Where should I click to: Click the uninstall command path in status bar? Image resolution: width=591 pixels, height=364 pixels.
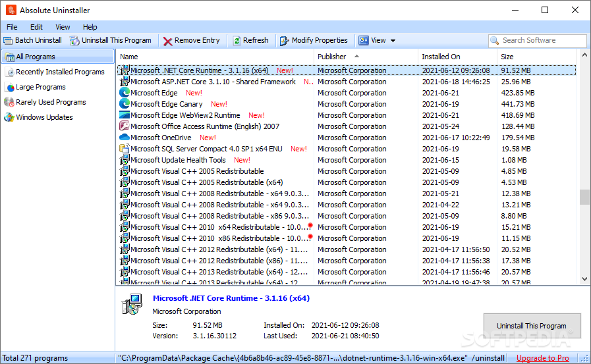click(x=312, y=358)
